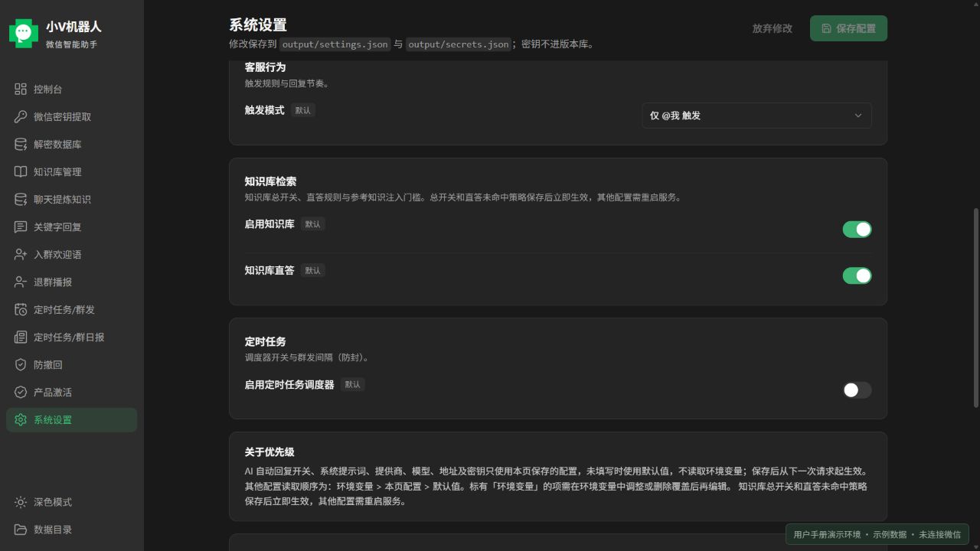Click the newspaper icon for 定时任务/群日报
The width and height of the screenshot is (980, 551).
pos(21,337)
